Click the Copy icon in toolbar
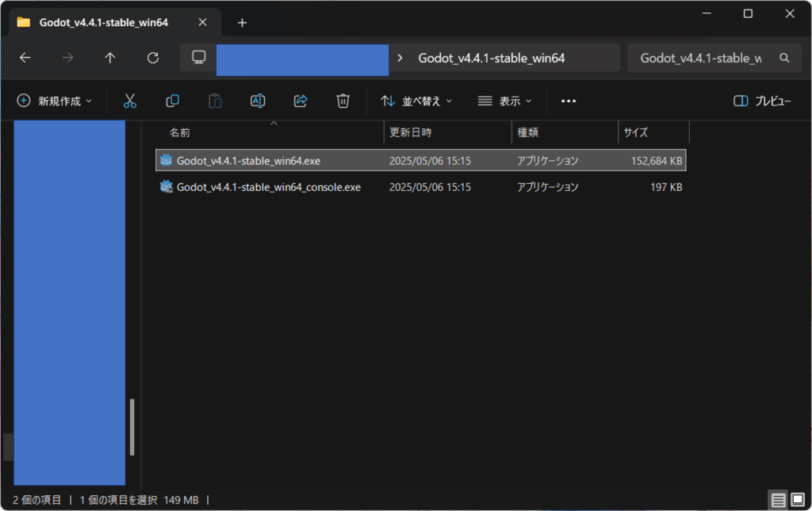Image resolution: width=812 pixels, height=511 pixels. point(172,101)
